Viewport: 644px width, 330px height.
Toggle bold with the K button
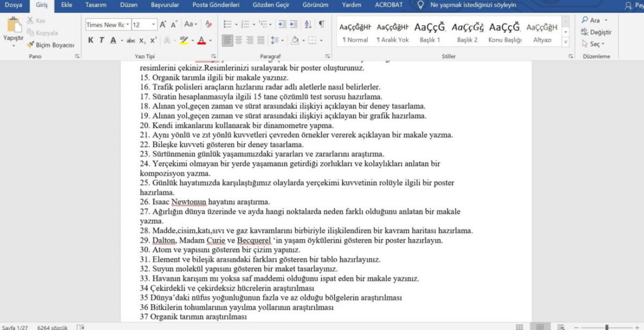point(90,40)
